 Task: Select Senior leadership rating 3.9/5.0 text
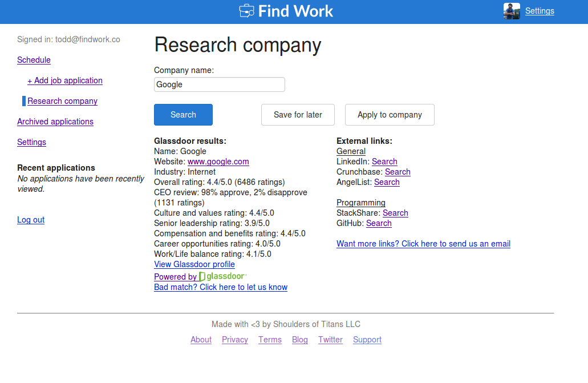pyautogui.click(x=212, y=223)
